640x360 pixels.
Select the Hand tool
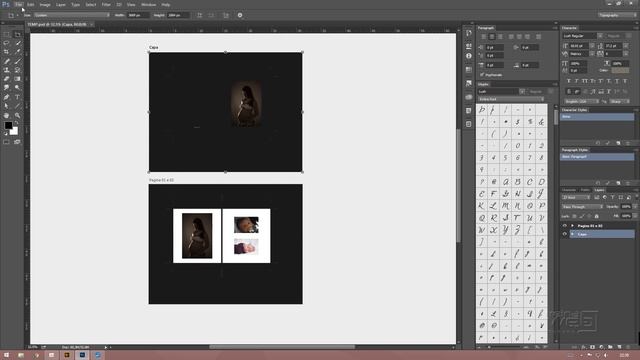(x=7, y=116)
